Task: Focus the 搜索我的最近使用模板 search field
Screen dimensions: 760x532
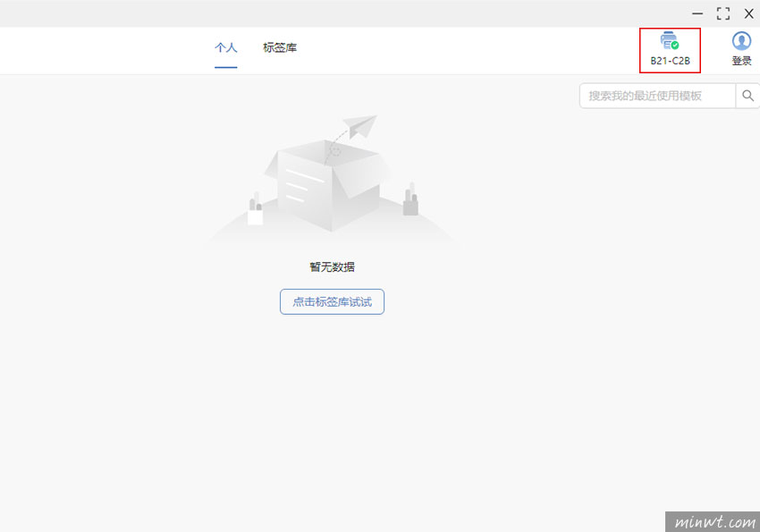Action: coord(658,96)
